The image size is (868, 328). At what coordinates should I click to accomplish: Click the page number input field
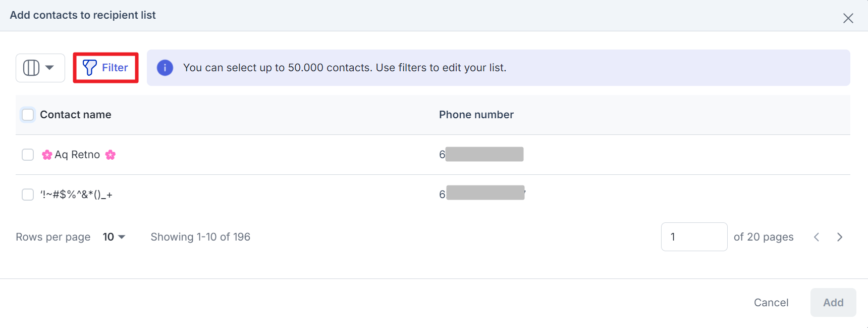(x=694, y=237)
